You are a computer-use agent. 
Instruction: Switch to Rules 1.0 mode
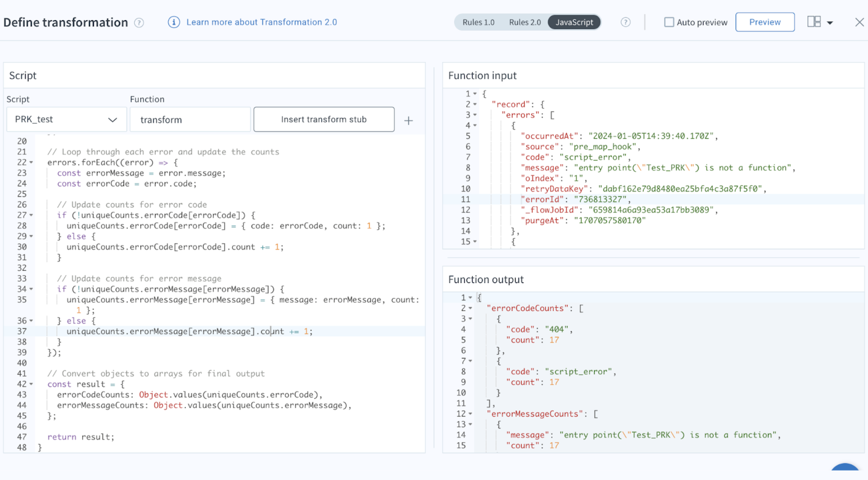point(478,22)
